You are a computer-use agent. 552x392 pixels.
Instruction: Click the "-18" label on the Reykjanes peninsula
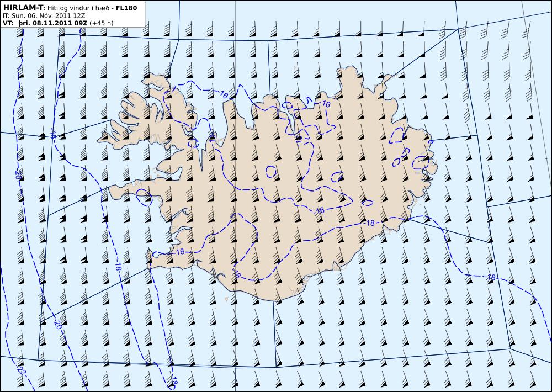coord(179,251)
